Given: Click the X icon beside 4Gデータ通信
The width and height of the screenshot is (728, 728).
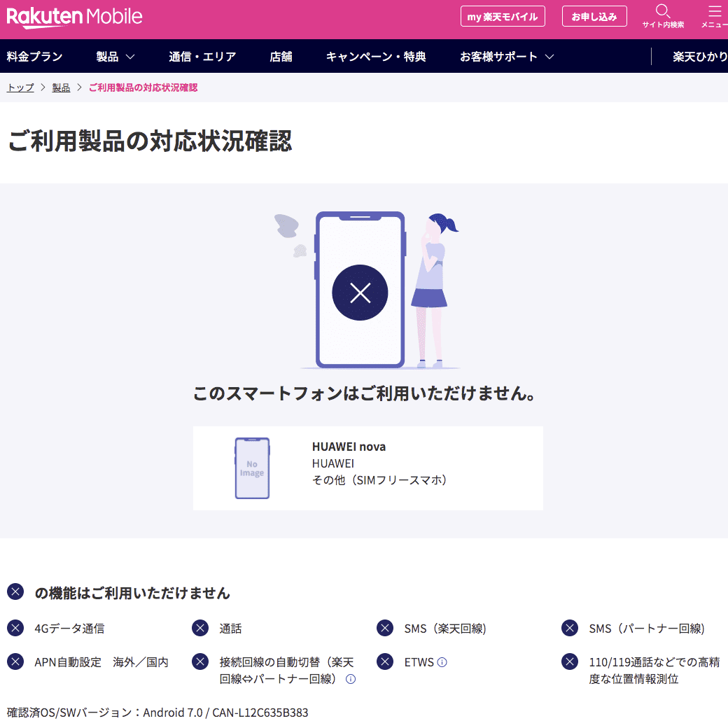Looking at the screenshot, I should tap(15, 628).
